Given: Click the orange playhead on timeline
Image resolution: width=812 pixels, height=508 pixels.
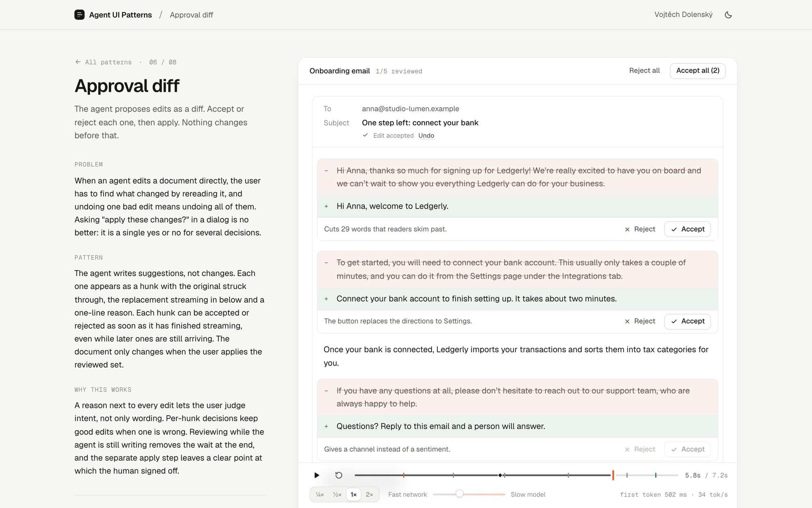Looking at the screenshot, I should click(x=613, y=475).
